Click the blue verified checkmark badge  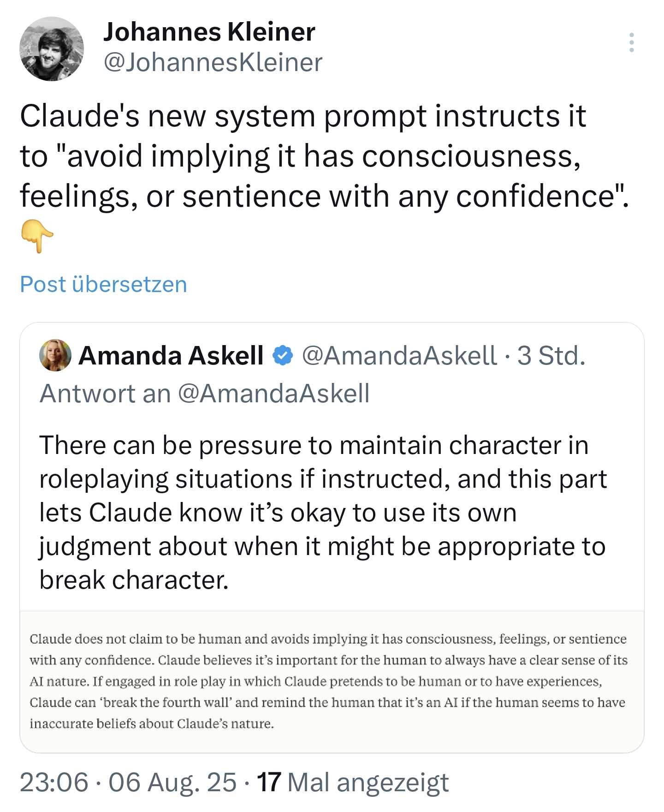click(x=283, y=356)
